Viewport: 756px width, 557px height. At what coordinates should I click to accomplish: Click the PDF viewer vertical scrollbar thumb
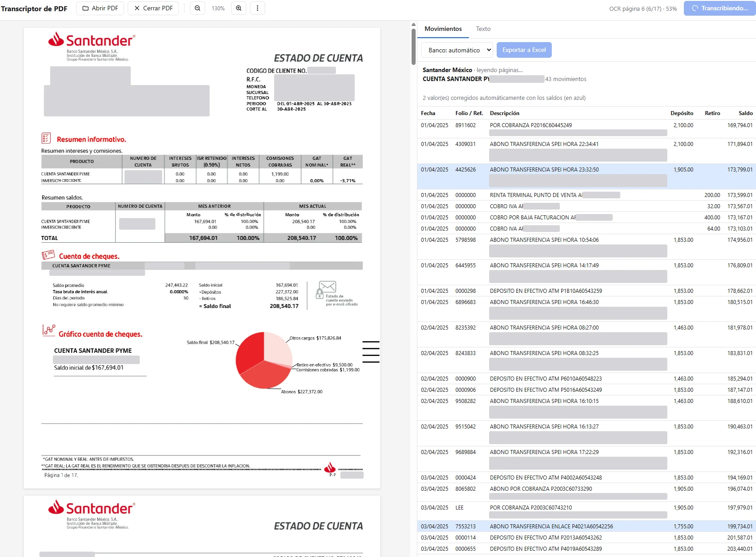[413, 47]
